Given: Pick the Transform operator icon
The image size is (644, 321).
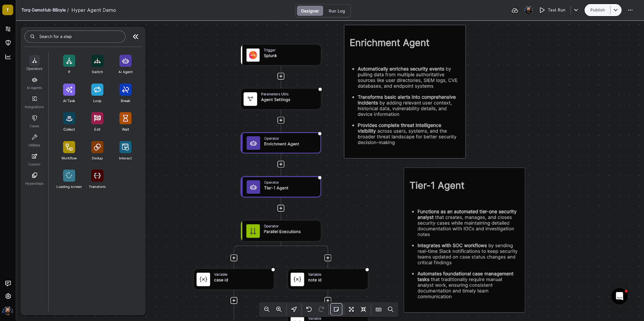Looking at the screenshot, I should (97, 176).
